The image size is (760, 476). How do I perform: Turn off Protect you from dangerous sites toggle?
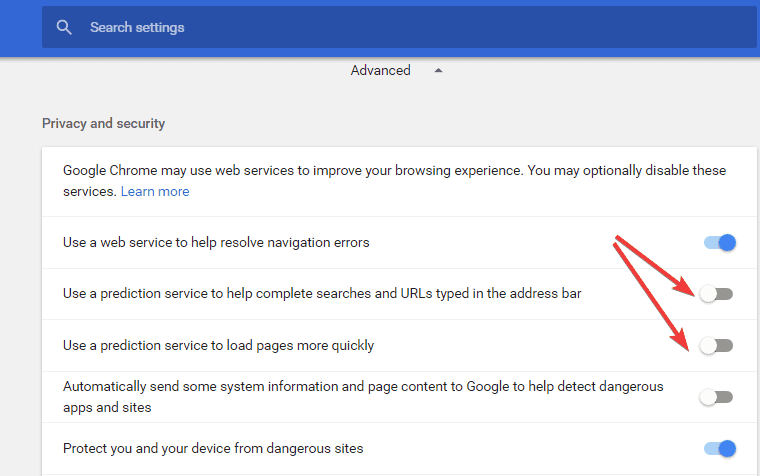point(720,448)
